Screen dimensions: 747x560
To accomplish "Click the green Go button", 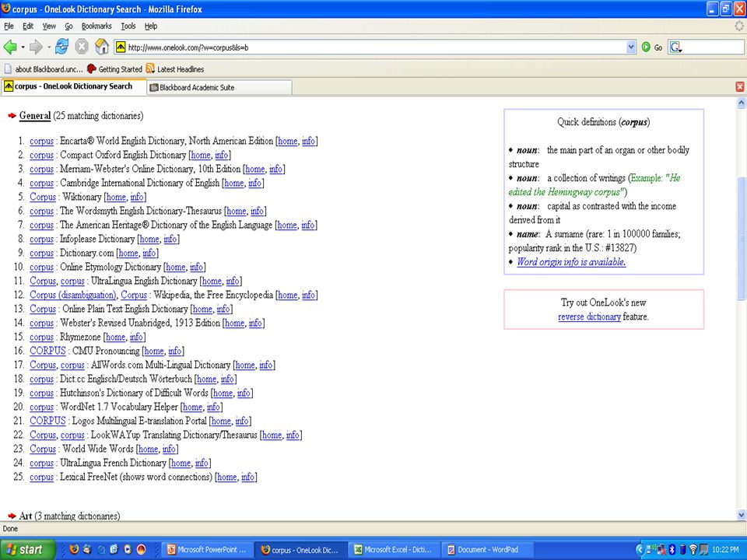I will (652, 47).
